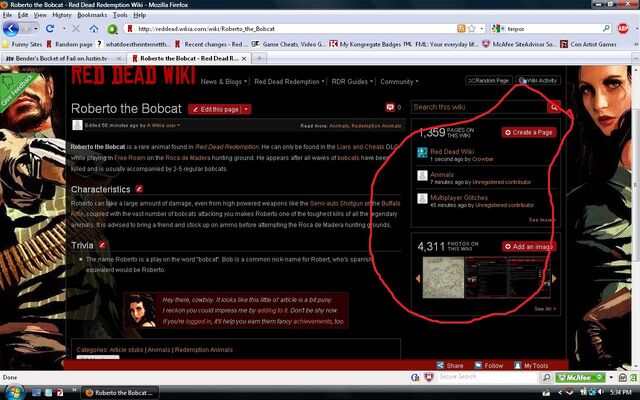
Task: Click the Funny Sites bookmark folder
Action: coord(22,44)
